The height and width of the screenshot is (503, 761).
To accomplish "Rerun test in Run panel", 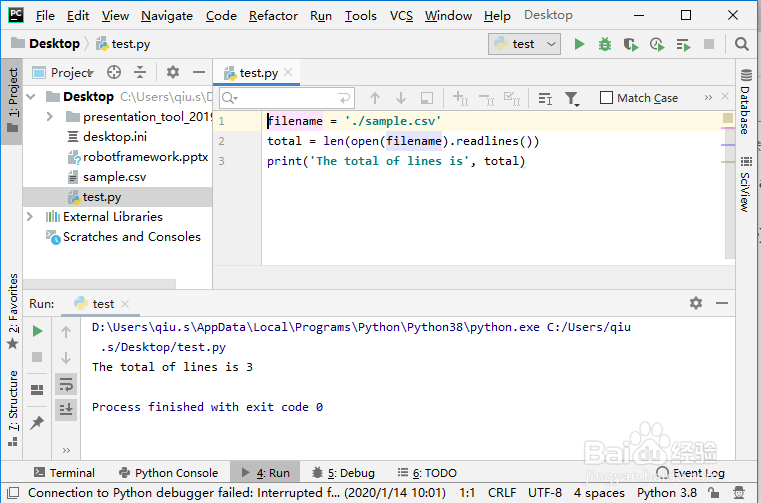I will [x=37, y=332].
